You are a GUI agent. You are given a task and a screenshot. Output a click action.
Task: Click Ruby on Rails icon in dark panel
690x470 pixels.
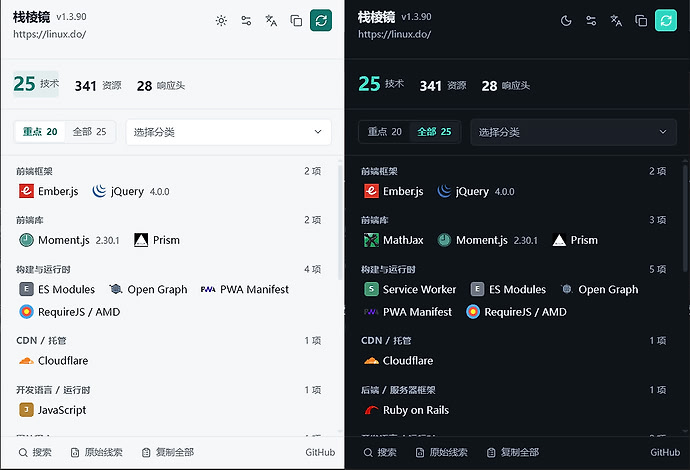[x=371, y=410]
